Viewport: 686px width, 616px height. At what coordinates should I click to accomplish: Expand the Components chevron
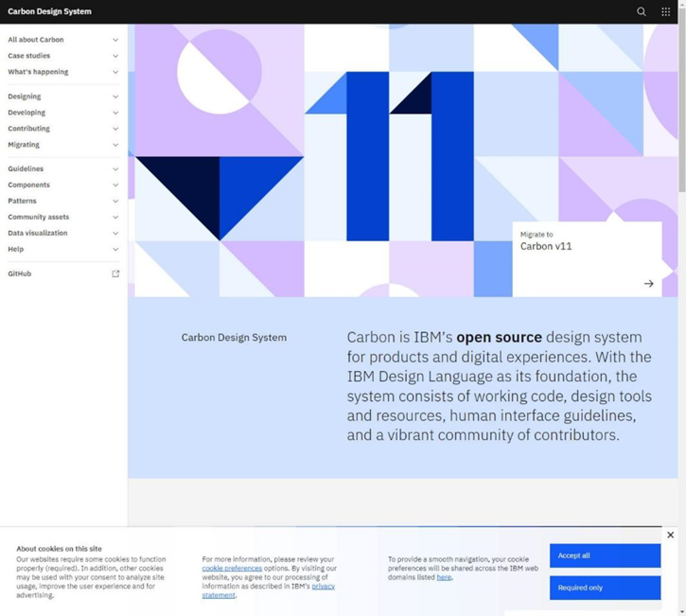(115, 185)
